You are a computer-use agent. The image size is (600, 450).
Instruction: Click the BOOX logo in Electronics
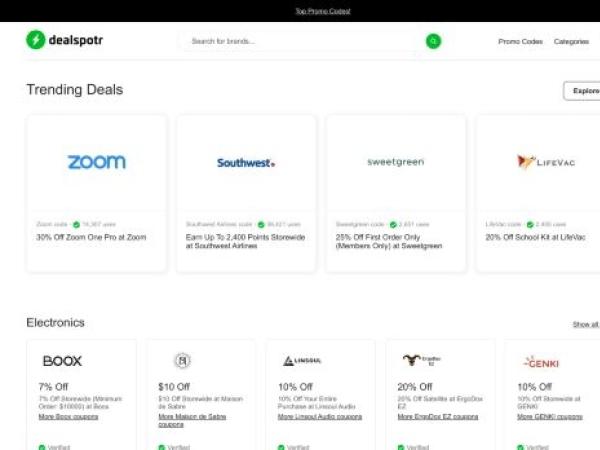coord(62,361)
